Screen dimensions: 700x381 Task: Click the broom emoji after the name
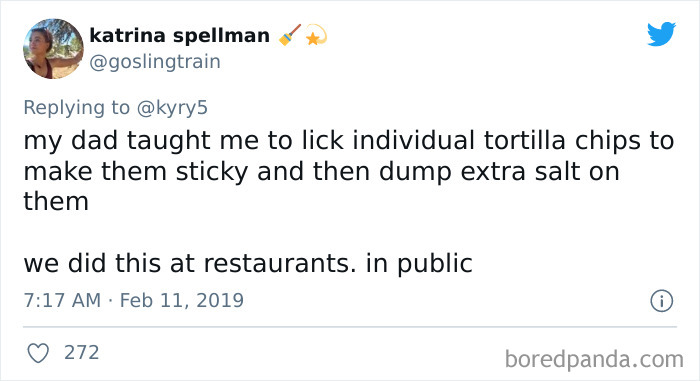coord(290,35)
